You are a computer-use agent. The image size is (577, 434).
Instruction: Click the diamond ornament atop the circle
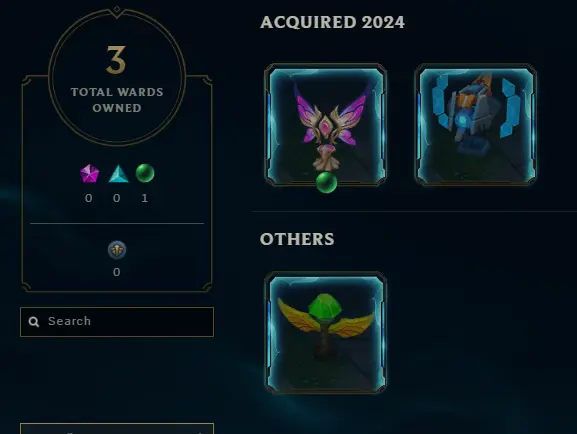[117, 9]
